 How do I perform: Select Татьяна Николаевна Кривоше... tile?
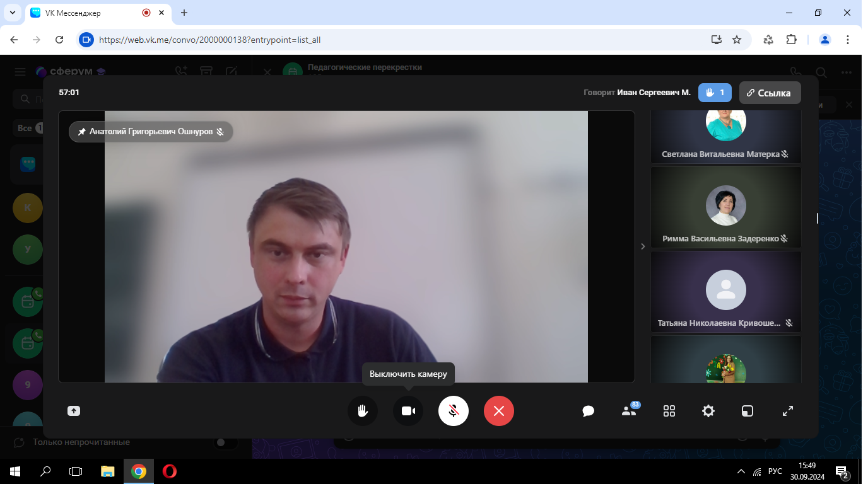tap(726, 292)
